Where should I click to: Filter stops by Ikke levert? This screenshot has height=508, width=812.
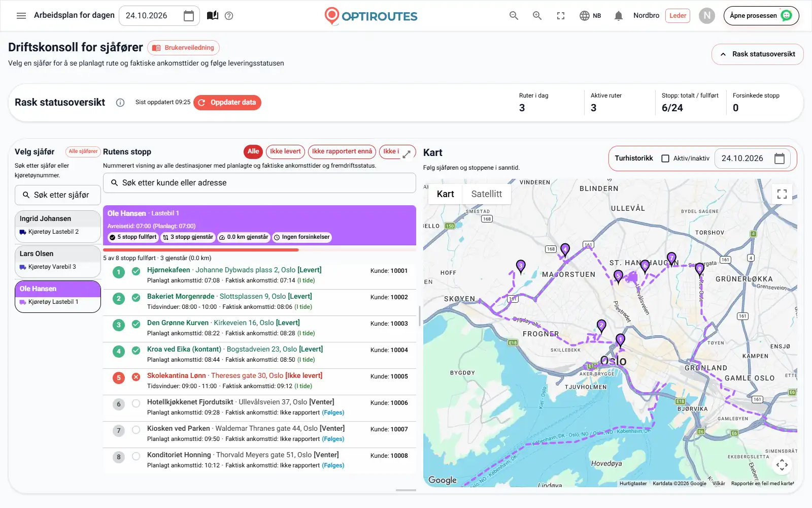coord(285,151)
